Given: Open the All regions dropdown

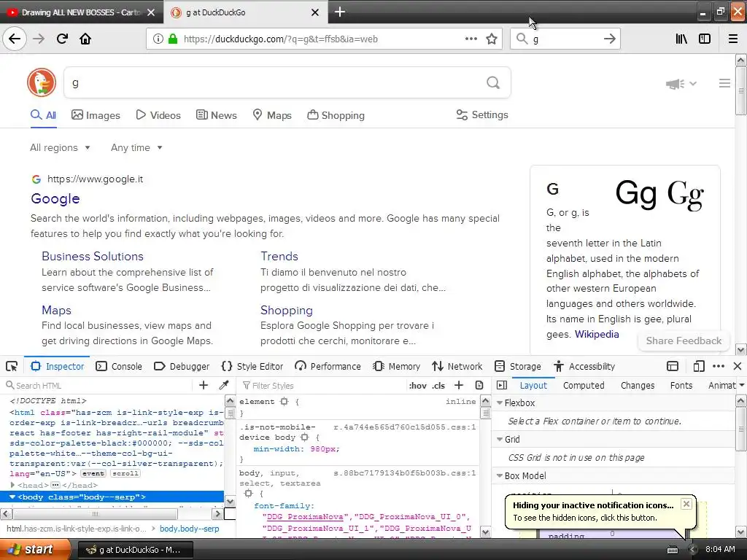Looking at the screenshot, I should point(60,147).
